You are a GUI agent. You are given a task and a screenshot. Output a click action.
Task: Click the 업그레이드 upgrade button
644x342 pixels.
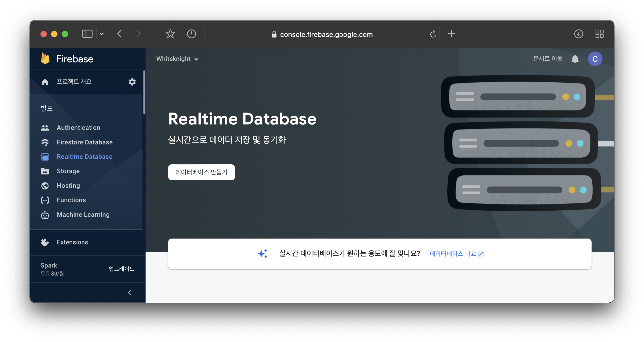[122, 269]
